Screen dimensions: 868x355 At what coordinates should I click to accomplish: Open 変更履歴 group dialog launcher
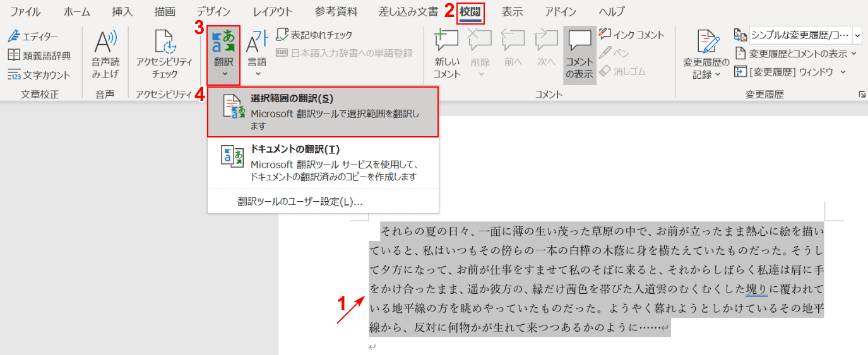[862, 95]
